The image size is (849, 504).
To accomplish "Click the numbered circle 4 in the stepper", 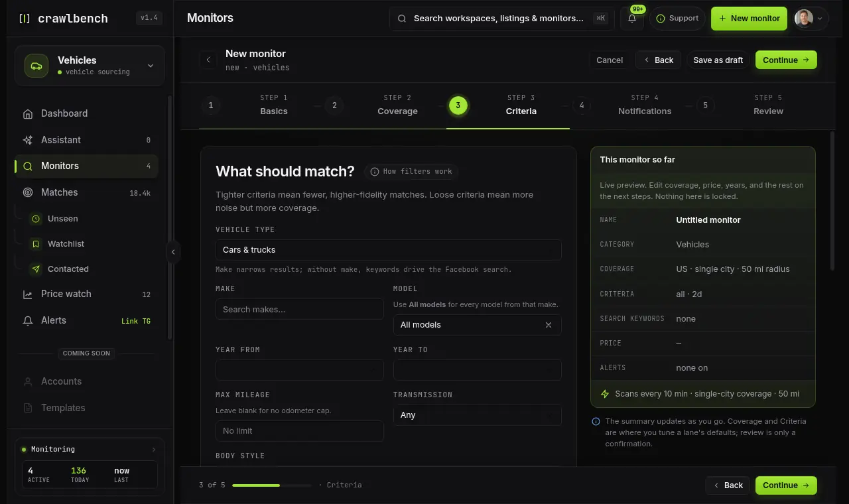I will tap(582, 105).
